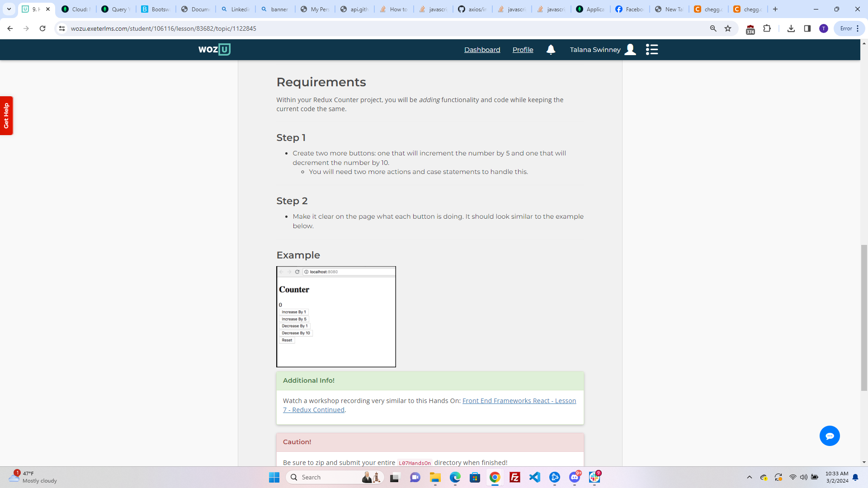Mute the system volume in the tray
868x488 pixels.
pyautogui.click(x=804, y=477)
